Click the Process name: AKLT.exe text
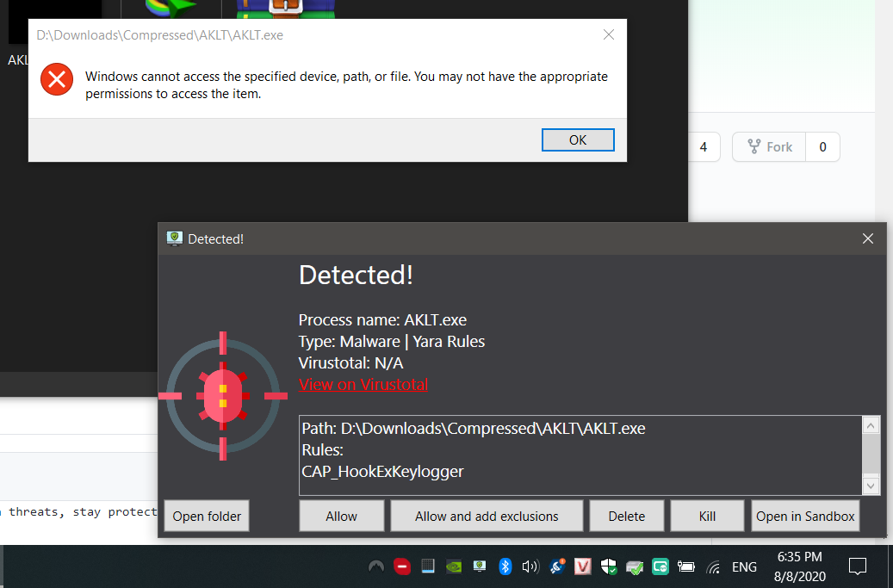 tap(382, 320)
